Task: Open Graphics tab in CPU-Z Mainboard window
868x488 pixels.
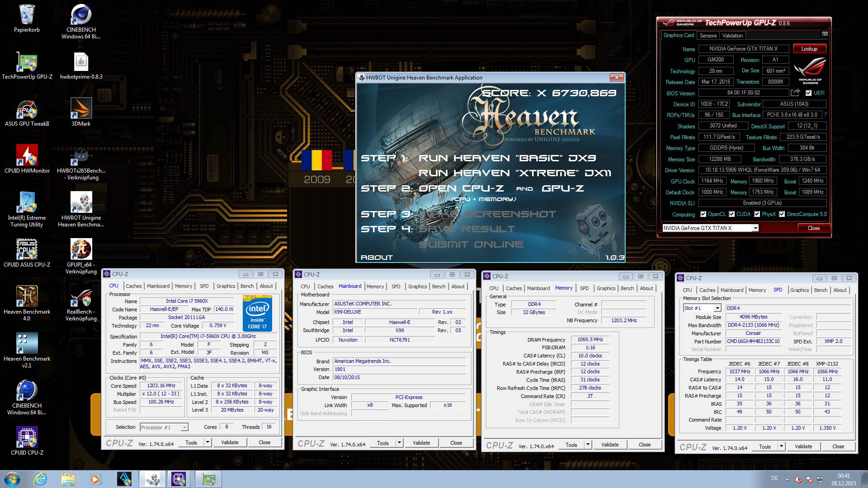Action: click(417, 286)
